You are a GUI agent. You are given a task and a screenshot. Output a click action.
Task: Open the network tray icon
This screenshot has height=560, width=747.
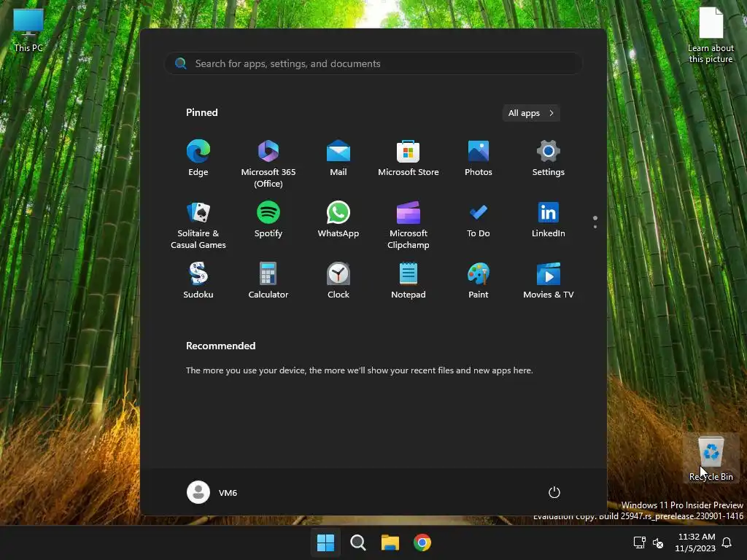pyautogui.click(x=639, y=542)
